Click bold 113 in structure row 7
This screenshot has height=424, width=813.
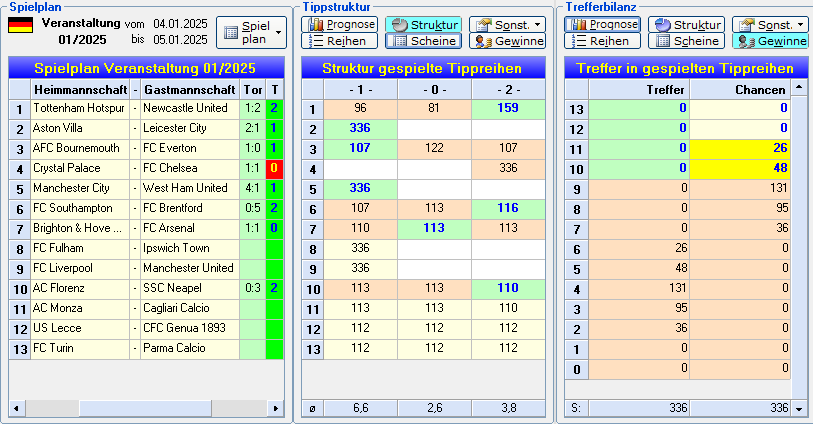[434, 229]
